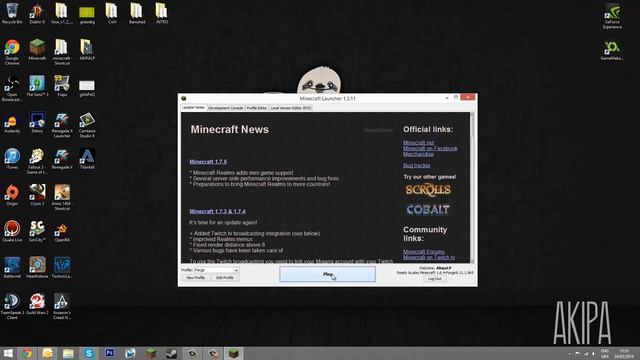The image size is (640, 360).
Task: Click the Play button in Minecraft Launcher
Action: [x=327, y=274]
